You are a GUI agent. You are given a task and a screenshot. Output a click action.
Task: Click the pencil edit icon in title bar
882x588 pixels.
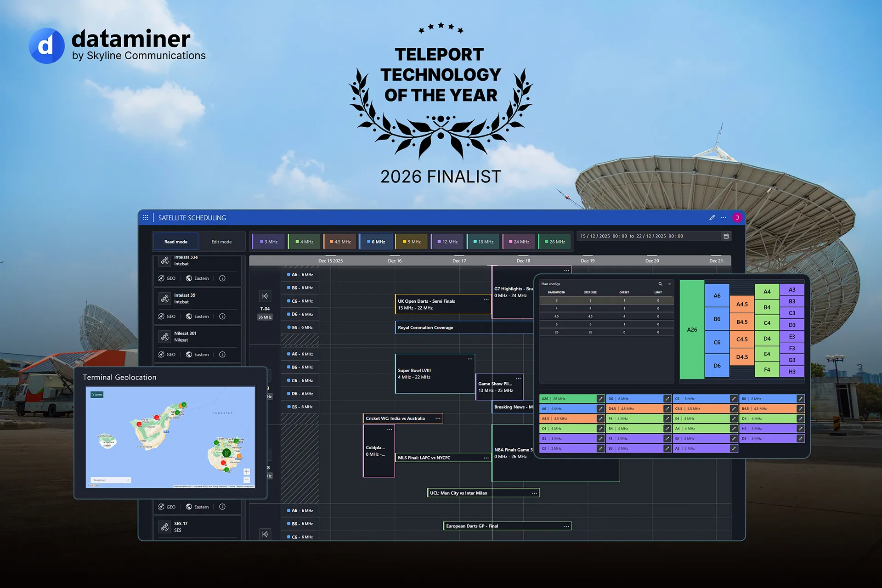712,218
